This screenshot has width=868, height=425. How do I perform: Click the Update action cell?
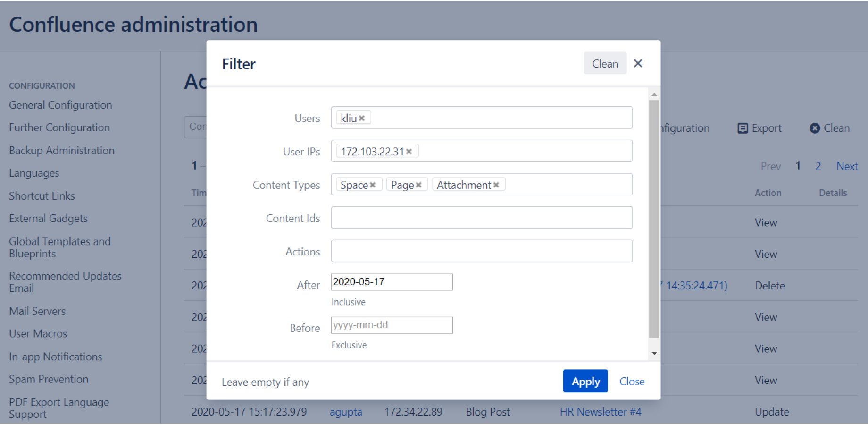click(772, 412)
